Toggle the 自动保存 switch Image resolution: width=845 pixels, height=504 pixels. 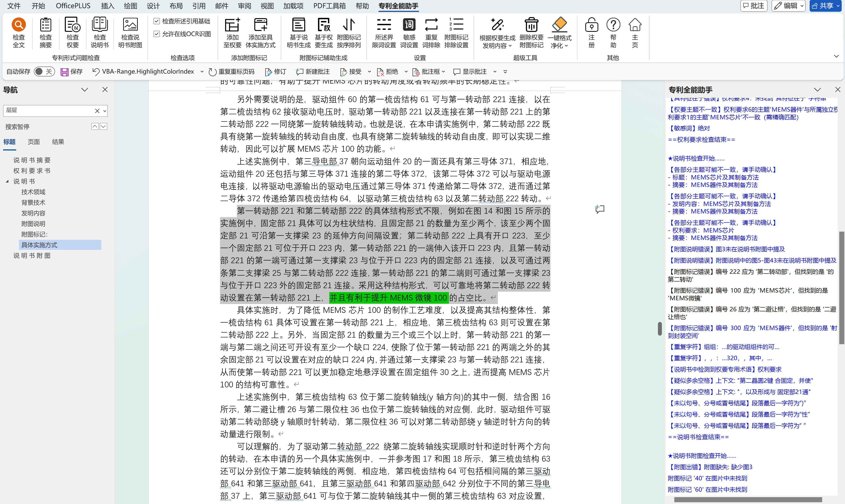click(44, 71)
